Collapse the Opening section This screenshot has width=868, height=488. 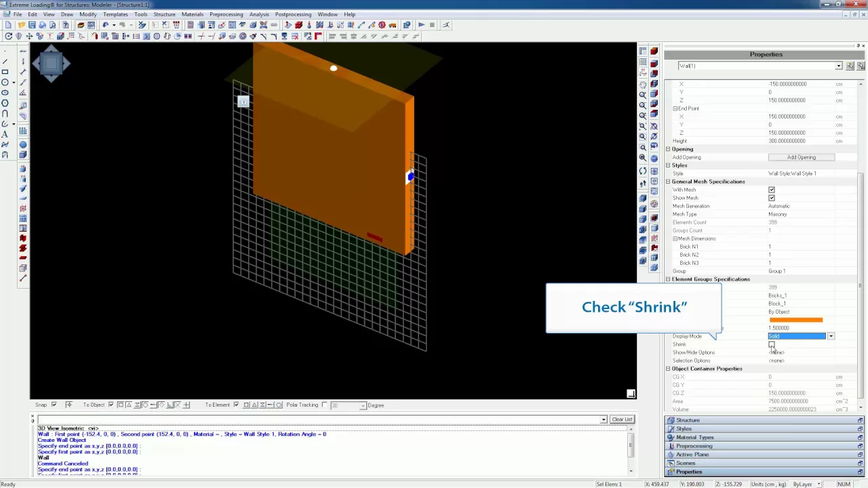click(668, 149)
